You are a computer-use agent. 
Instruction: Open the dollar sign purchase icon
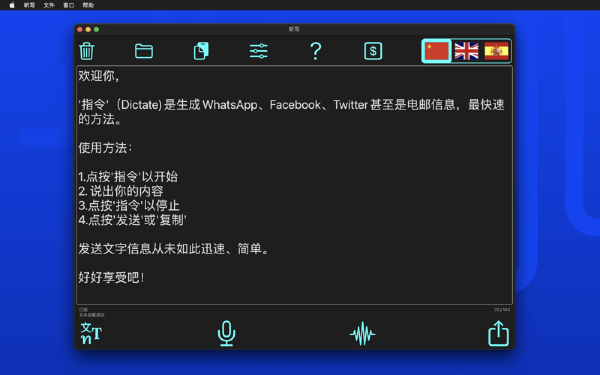373,51
